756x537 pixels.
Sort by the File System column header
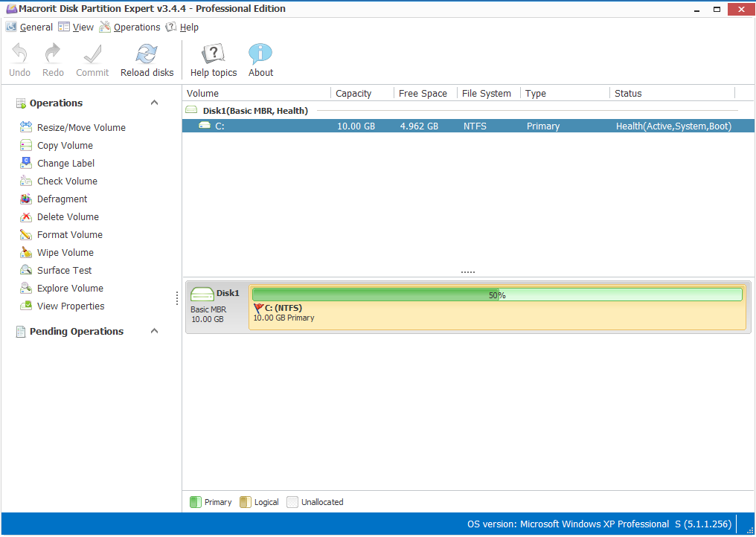pos(489,93)
